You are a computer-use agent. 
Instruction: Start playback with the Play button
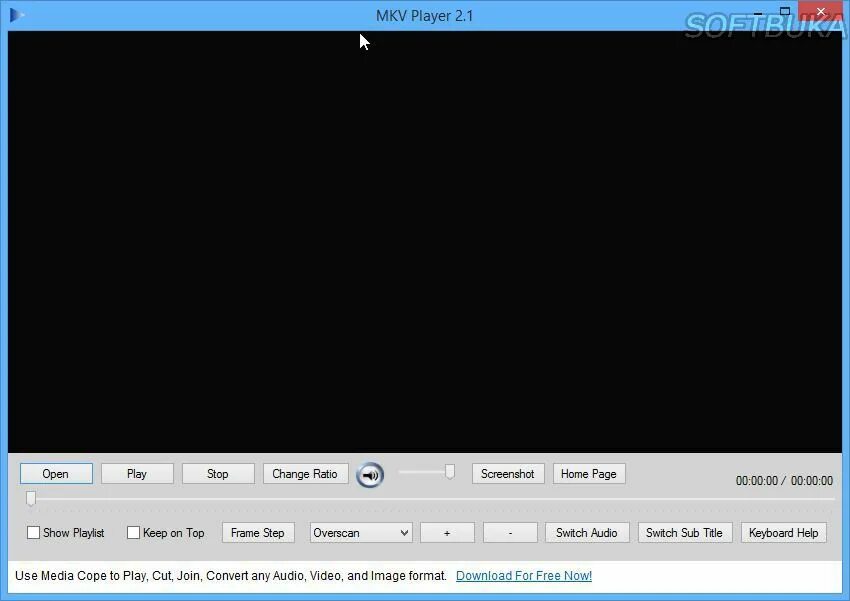pos(137,474)
